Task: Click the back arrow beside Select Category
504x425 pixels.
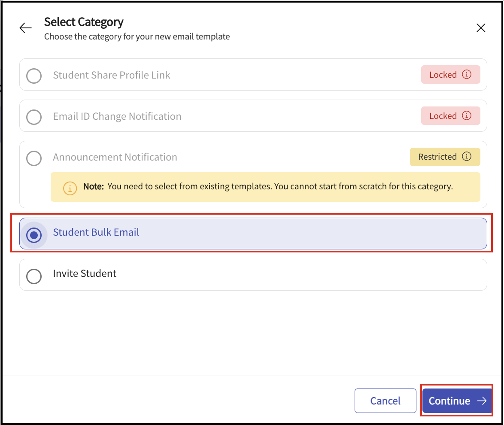Action: pyautogui.click(x=26, y=28)
